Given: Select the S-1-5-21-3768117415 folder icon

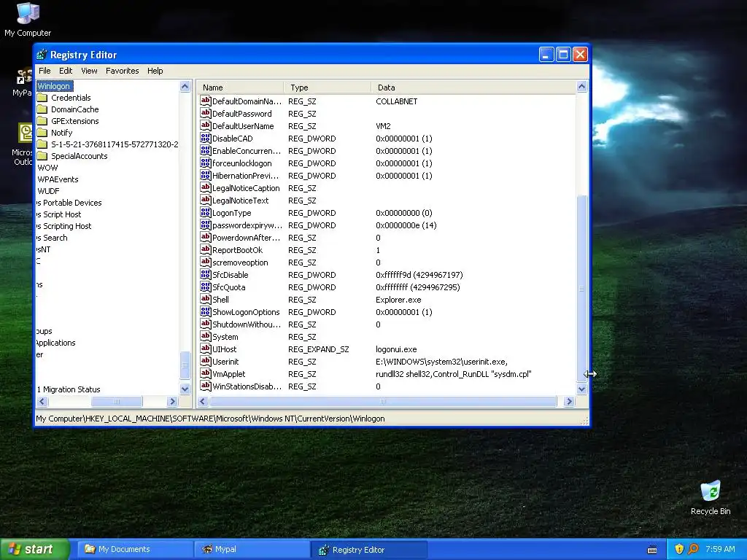Looking at the screenshot, I should [x=42, y=144].
